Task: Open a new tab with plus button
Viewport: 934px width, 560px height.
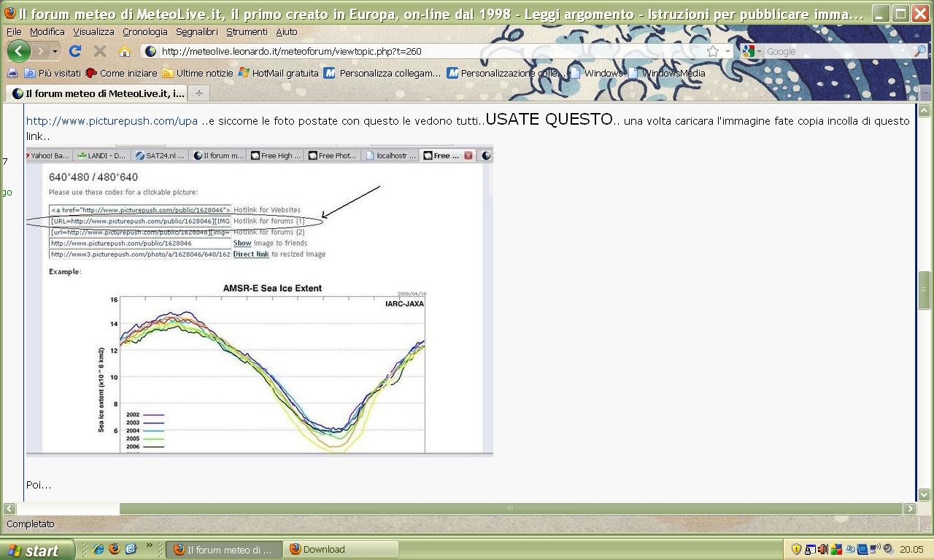Action: tap(198, 93)
